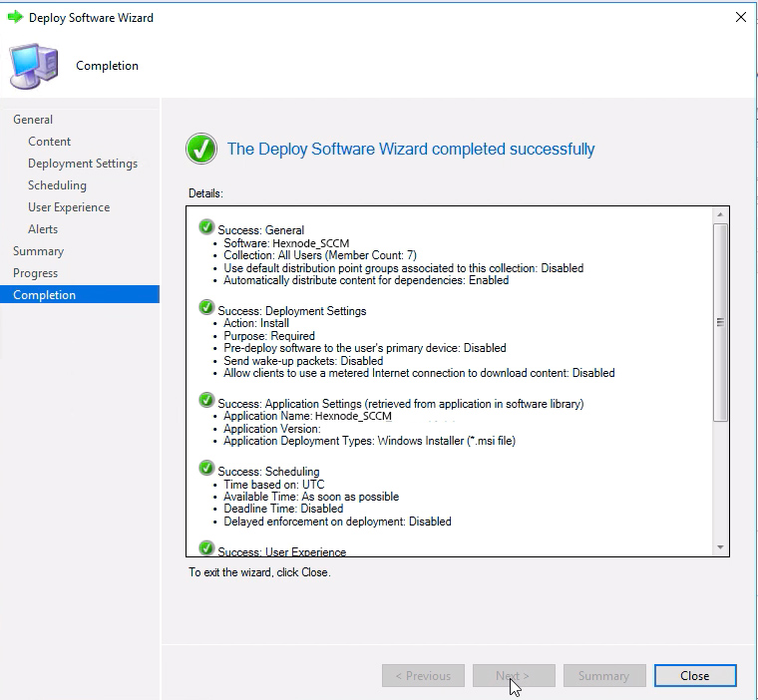Select Alerts in the wizard sidebar
758x700 pixels.
[x=43, y=229]
